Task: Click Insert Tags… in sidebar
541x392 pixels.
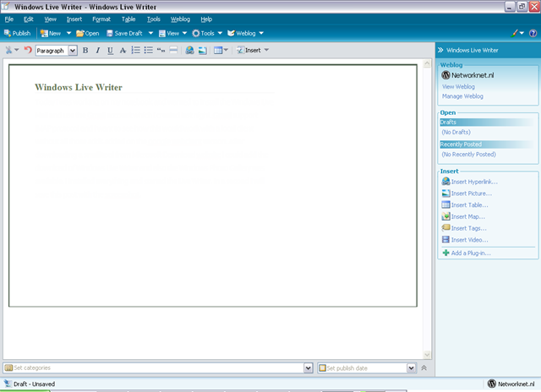Action: point(464,228)
